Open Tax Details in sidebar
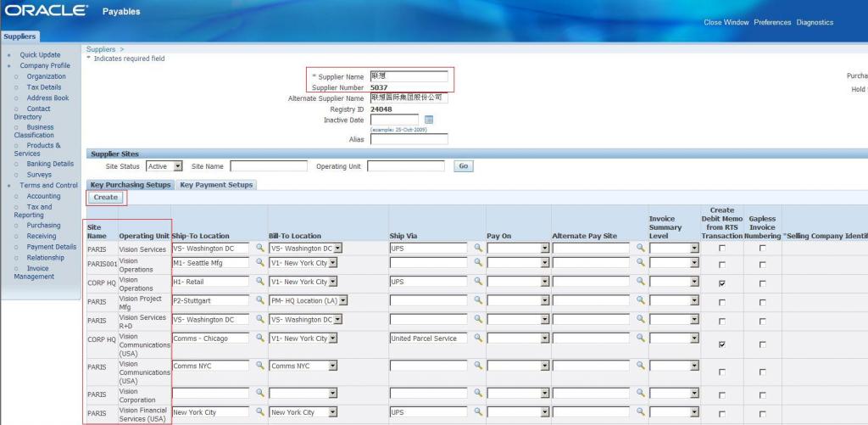The width and height of the screenshot is (868, 425). pyautogui.click(x=44, y=87)
